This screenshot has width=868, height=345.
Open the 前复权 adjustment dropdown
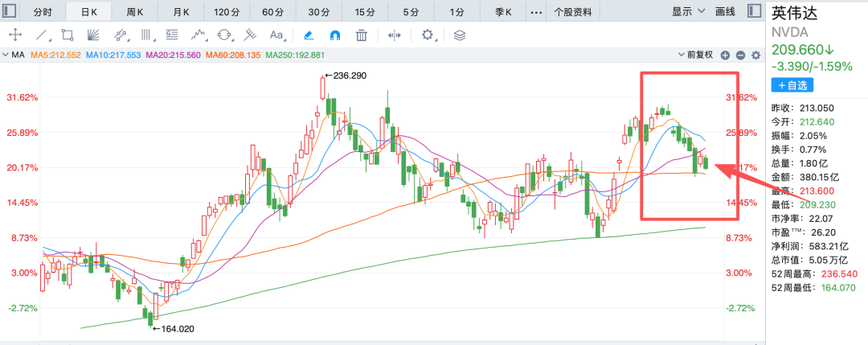696,55
